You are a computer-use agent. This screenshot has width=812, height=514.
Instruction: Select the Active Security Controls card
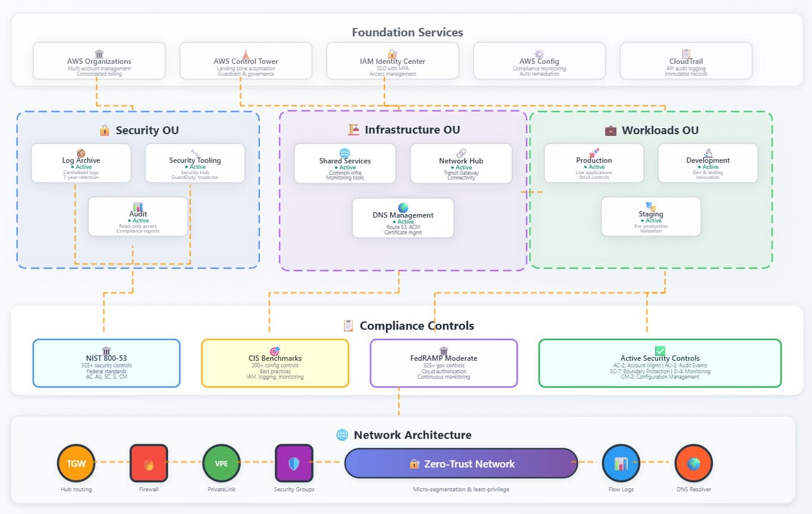[x=659, y=363]
